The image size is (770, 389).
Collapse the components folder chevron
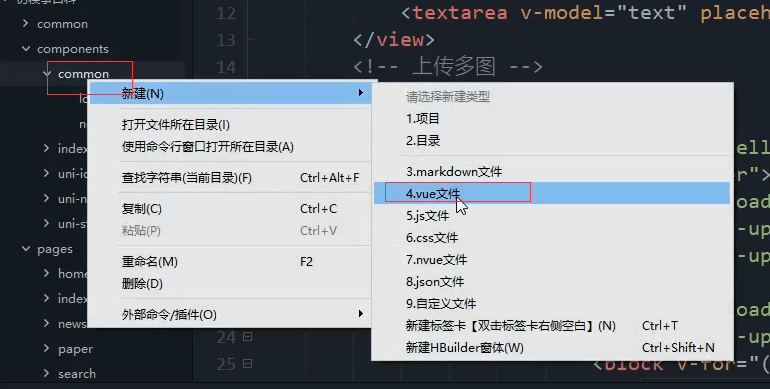(26, 48)
